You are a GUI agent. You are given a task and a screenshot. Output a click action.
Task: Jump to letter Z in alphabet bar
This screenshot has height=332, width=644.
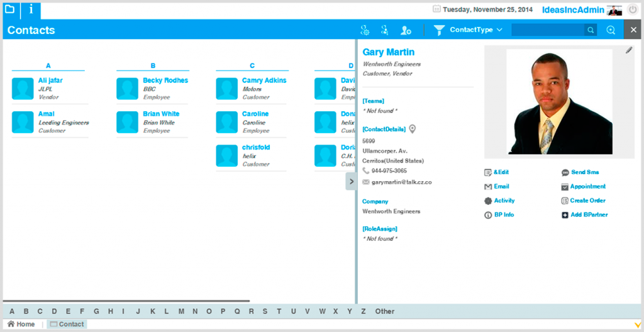364,311
